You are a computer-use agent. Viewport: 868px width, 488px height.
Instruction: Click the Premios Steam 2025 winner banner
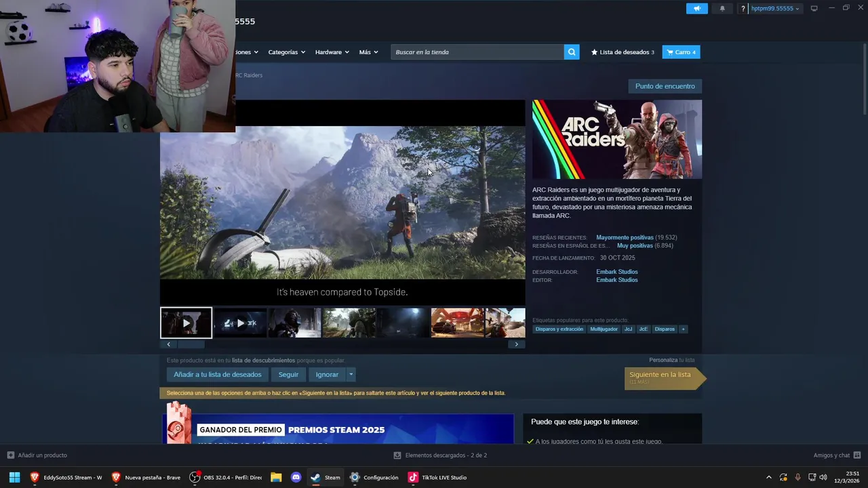click(x=338, y=429)
